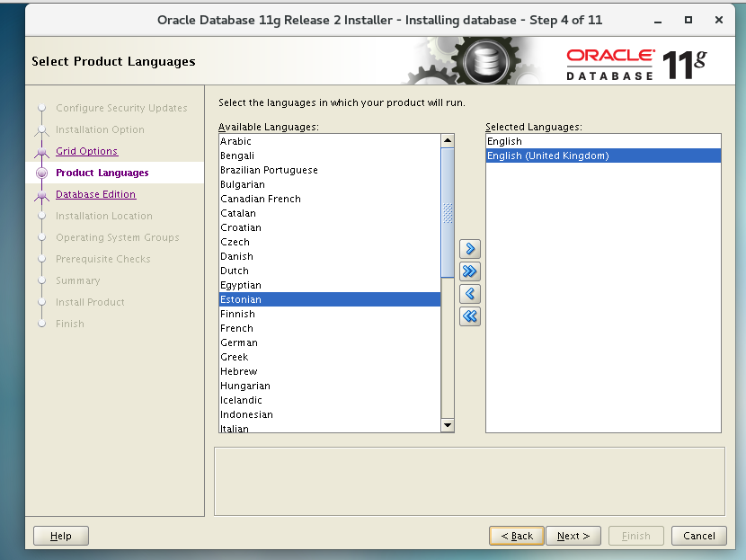Click the Finish step in sidebar
The image size is (746, 560).
coord(70,324)
